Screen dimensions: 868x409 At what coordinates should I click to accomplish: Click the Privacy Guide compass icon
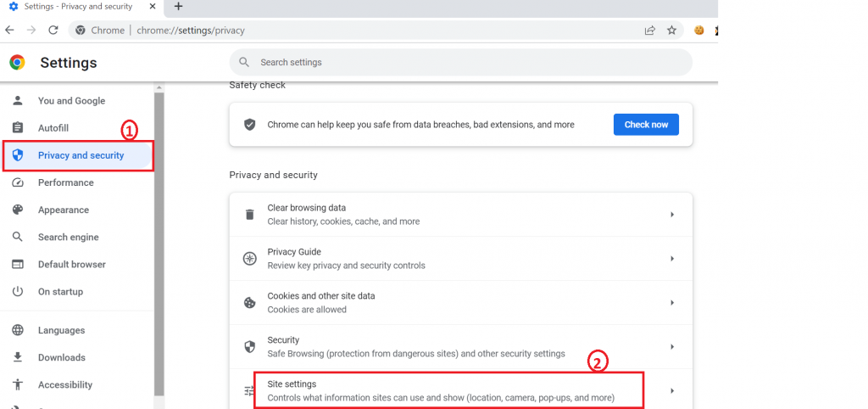point(249,259)
